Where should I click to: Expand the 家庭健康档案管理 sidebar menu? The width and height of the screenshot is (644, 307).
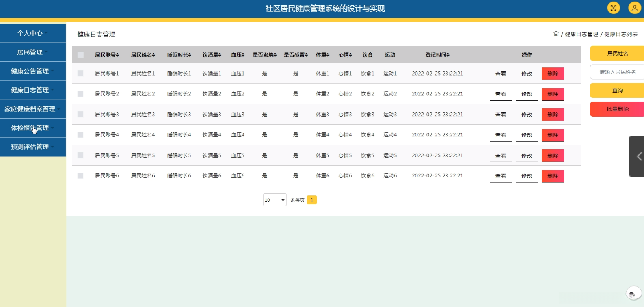pos(33,109)
